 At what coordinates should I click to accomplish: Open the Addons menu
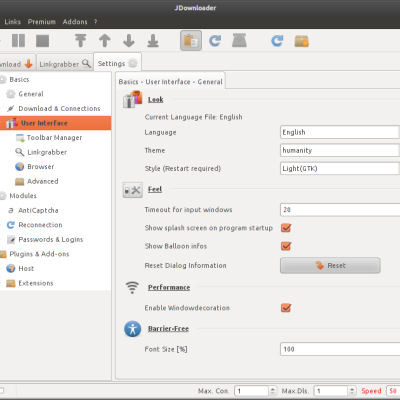coord(75,22)
